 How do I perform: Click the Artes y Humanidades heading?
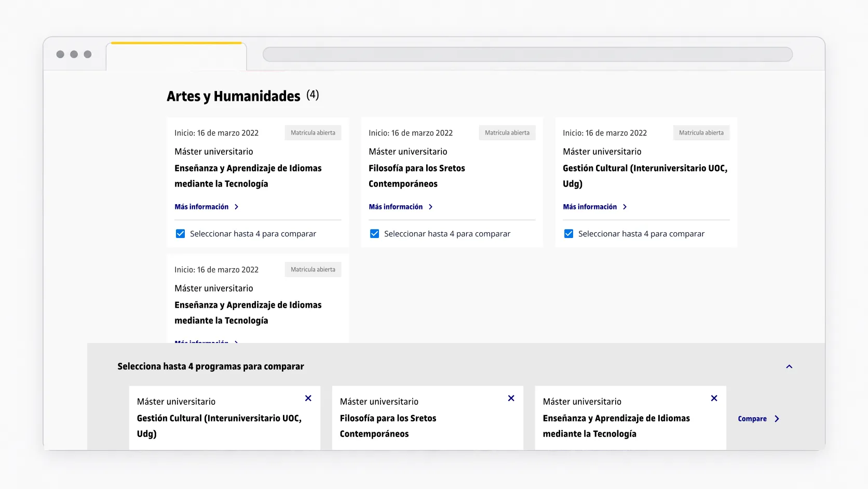(234, 96)
